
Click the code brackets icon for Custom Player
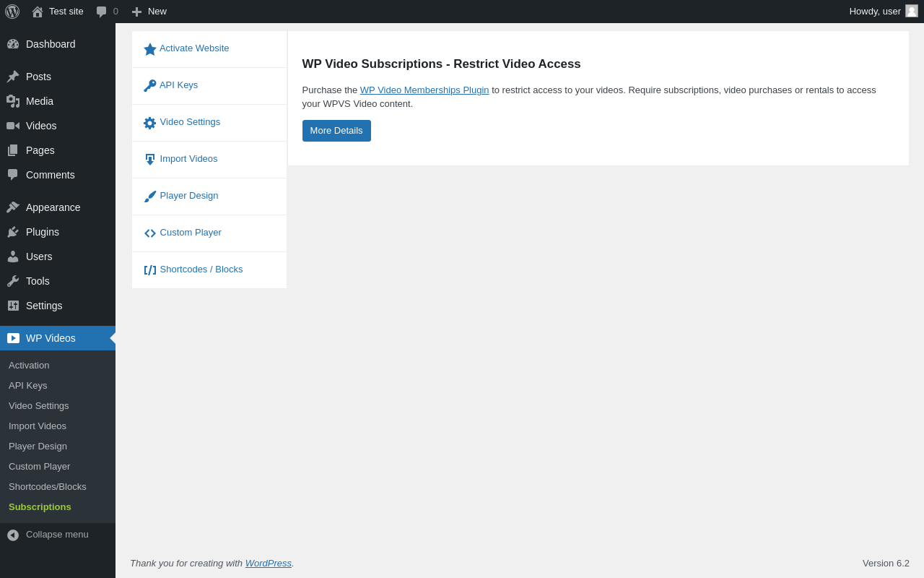pos(150,233)
